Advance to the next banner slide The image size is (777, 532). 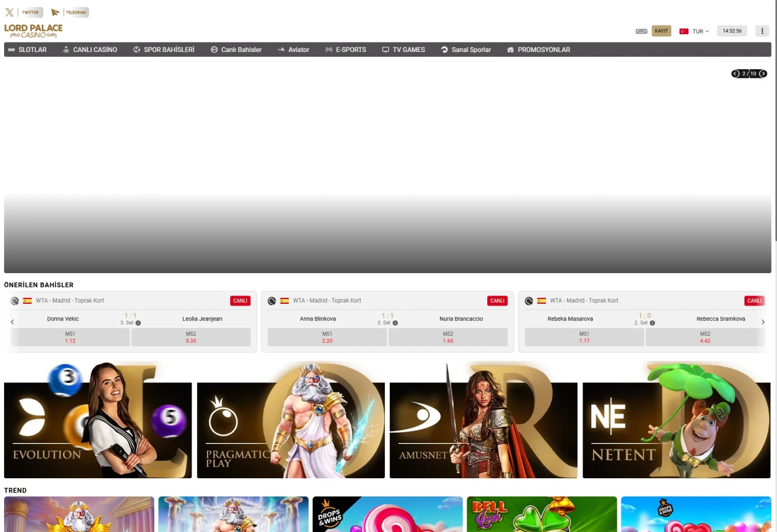coord(763,74)
